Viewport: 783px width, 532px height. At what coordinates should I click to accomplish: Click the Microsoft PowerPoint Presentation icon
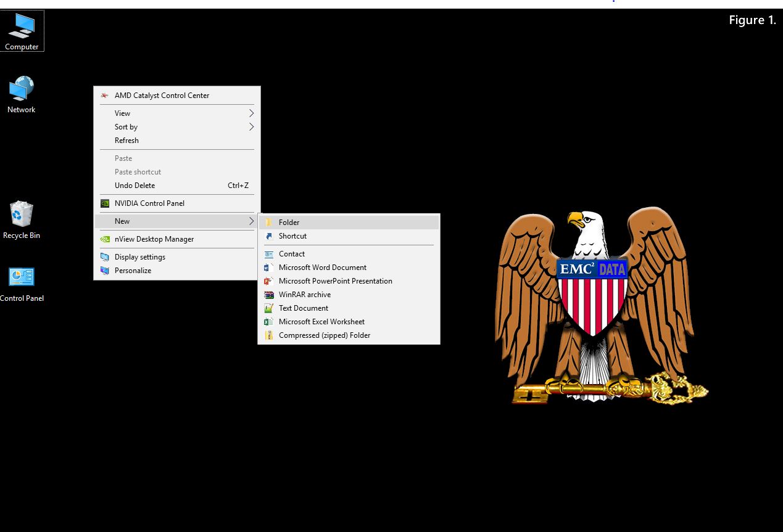268,281
